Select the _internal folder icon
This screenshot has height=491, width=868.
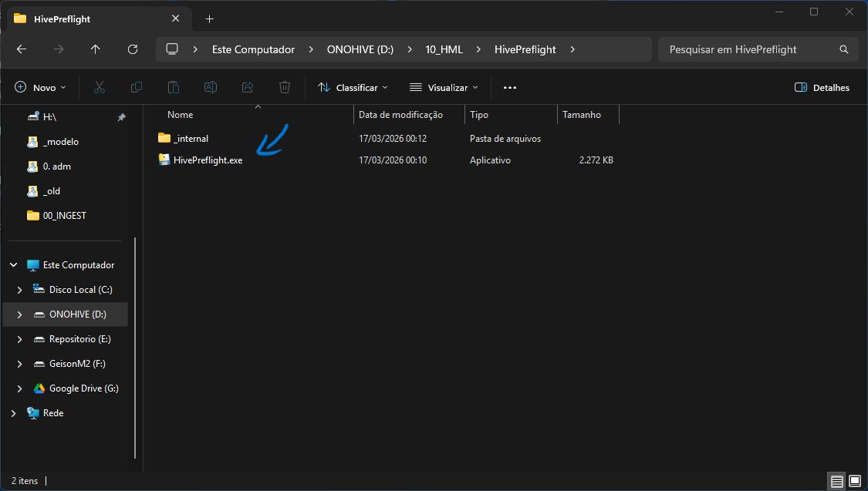pos(164,138)
